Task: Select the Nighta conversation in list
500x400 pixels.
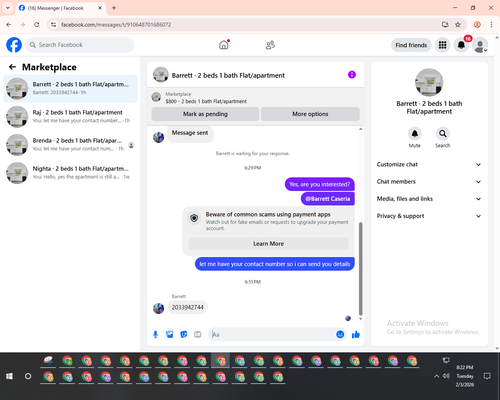Action: [x=70, y=173]
